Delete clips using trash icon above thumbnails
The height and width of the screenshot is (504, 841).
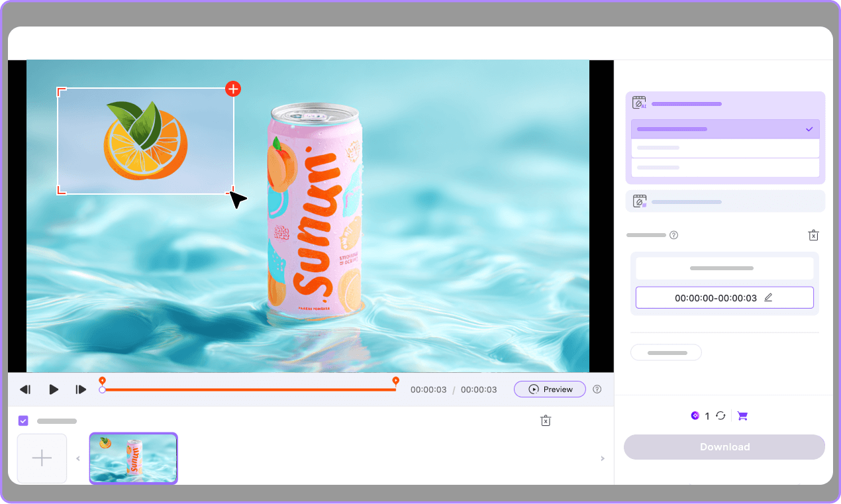point(546,421)
